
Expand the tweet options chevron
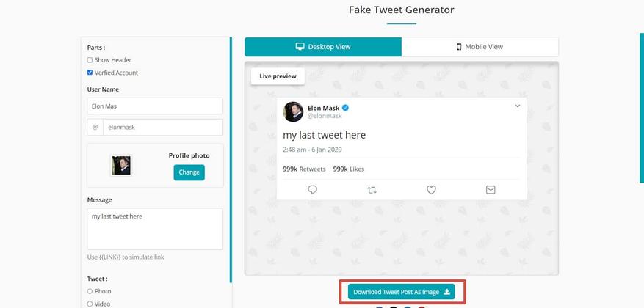click(517, 106)
